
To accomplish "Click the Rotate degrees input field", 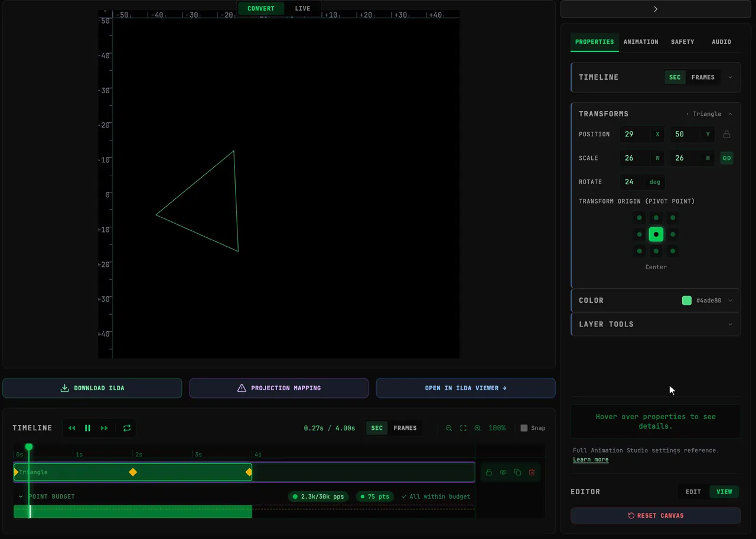I will point(642,182).
